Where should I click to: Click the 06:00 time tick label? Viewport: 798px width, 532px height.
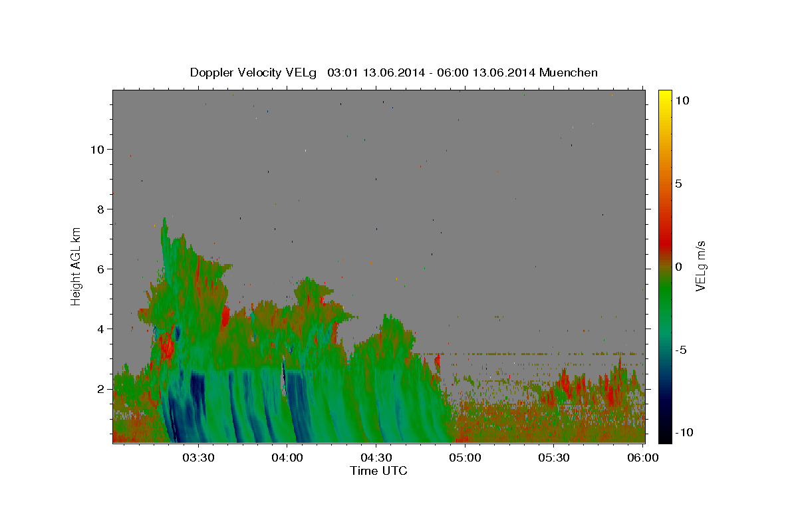pos(643,458)
